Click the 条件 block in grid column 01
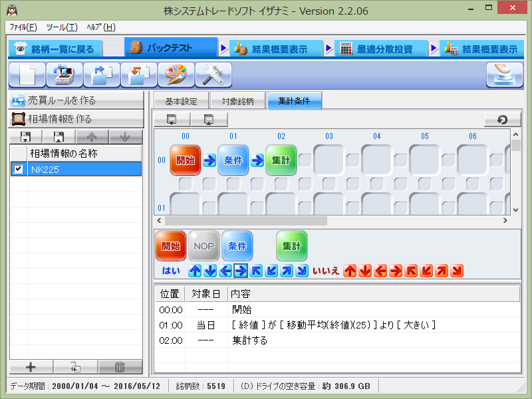532x399 pixels. [x=233, y=160]
